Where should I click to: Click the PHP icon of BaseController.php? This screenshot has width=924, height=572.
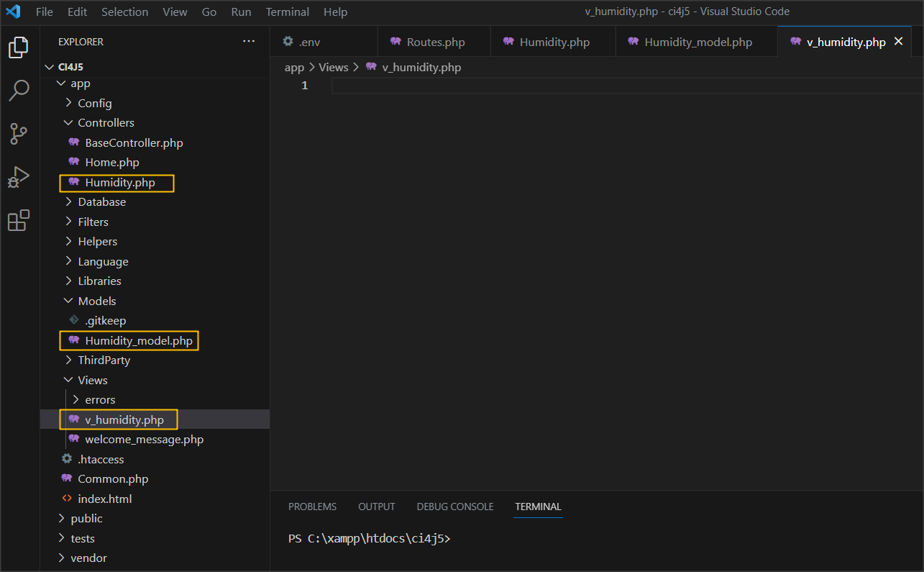point(73,142)
